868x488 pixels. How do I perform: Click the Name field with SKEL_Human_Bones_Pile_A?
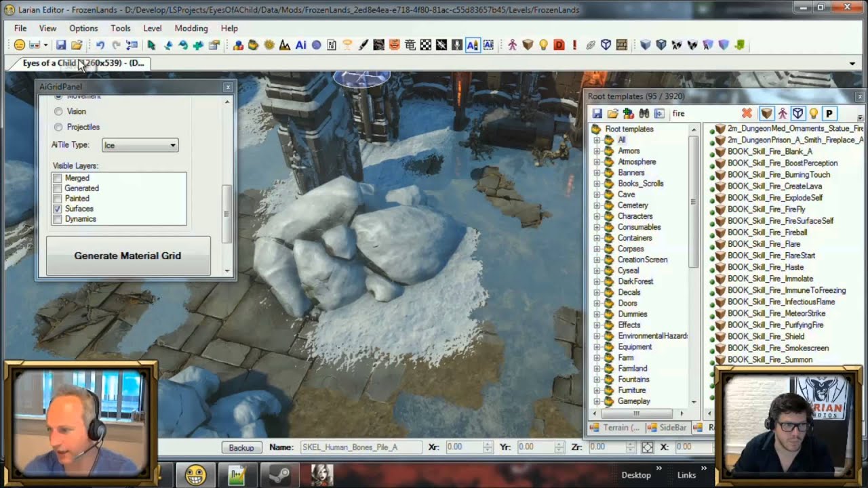coord(360,447)
